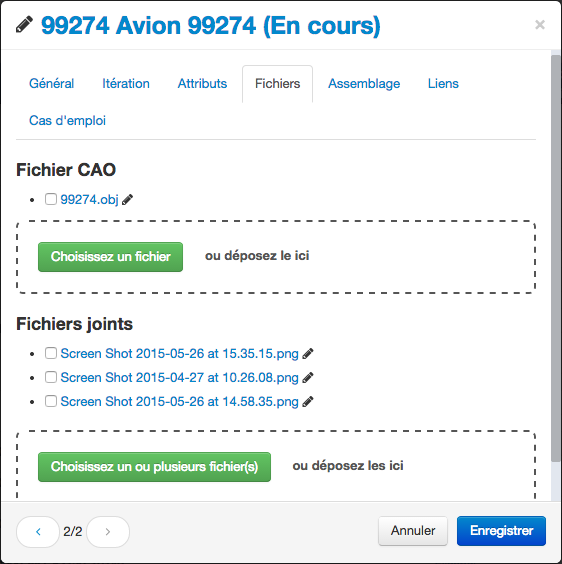The height and width of the screenshot is (564, 562).
Task: Click the Choisissez un fichier button
Action: point(110,257)
